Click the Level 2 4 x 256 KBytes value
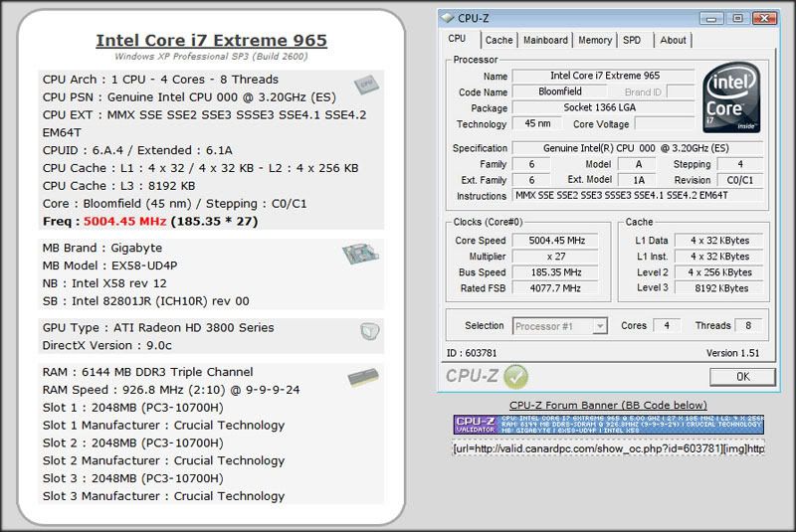The width and height of the screenshot is (796, 532). coord(720,272)
